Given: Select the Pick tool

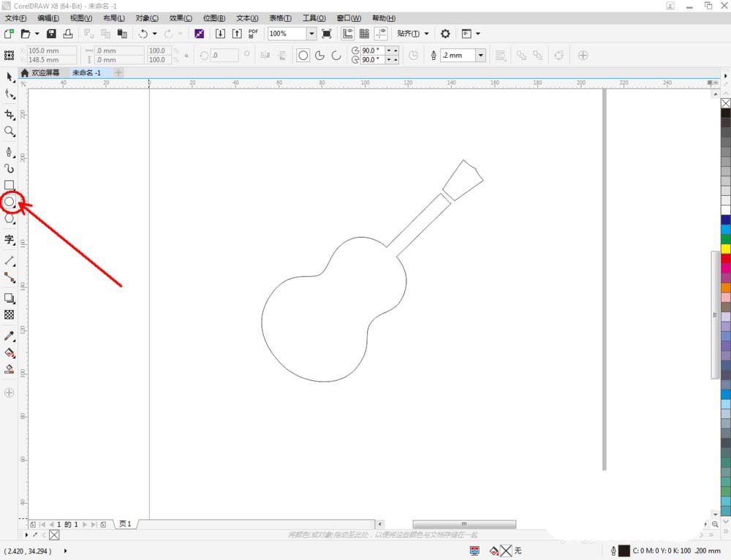Looking at the screenshot, I should click(10, 77).
